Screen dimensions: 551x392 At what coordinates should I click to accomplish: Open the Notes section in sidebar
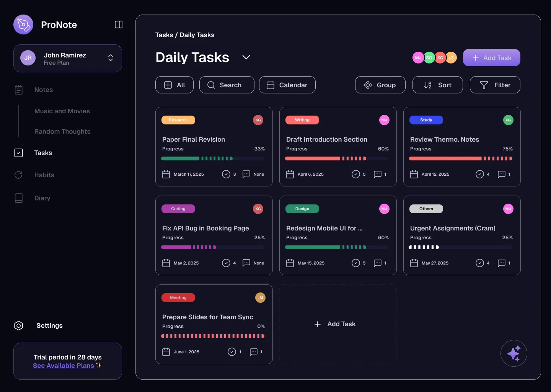click(44, 90)
